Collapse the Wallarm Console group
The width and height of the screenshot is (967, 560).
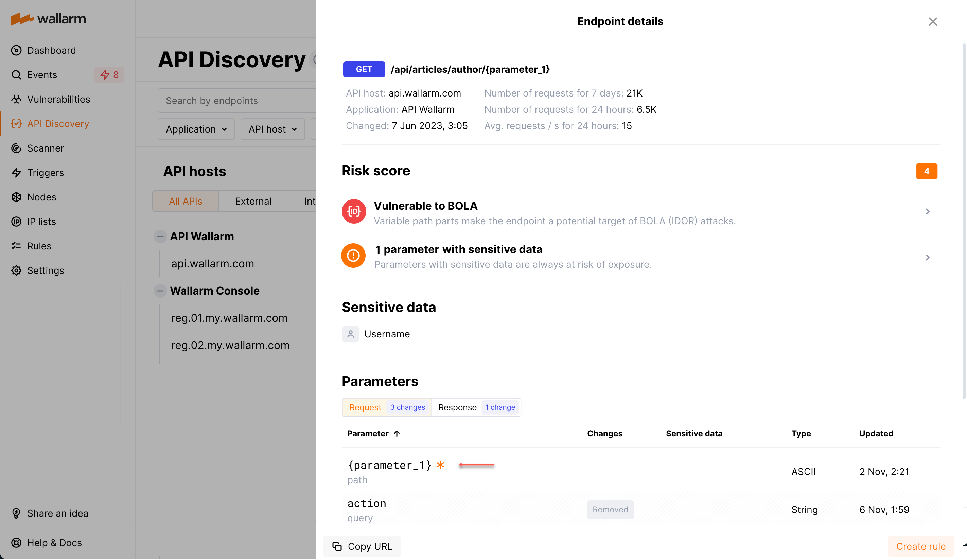(x=160, y=291)
